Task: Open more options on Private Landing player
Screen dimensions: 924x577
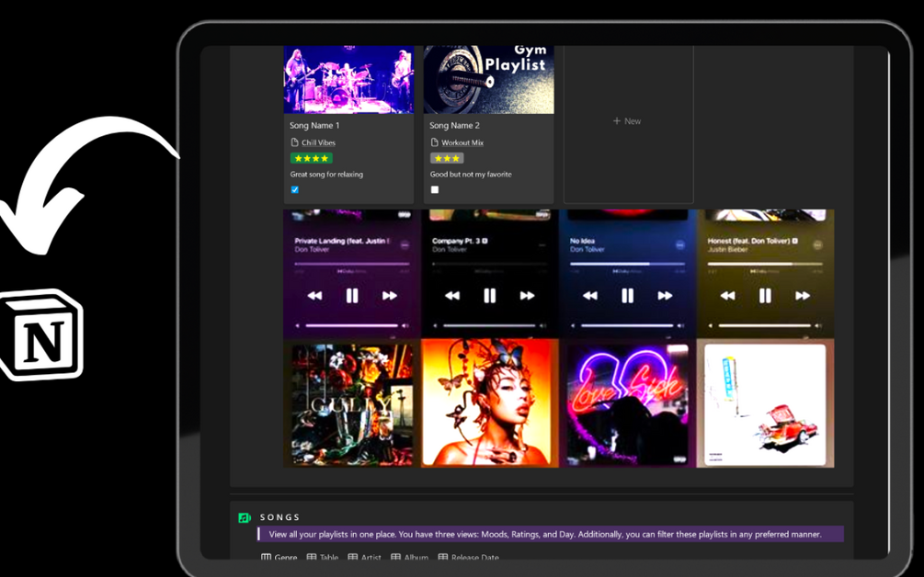Action: tap(405, 245)
